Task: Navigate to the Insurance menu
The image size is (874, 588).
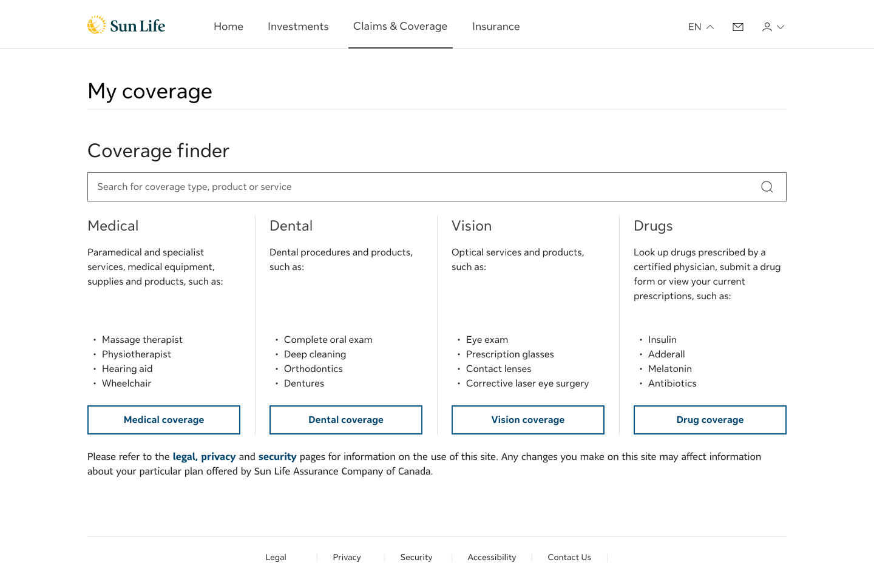Action: pos(496,27)
